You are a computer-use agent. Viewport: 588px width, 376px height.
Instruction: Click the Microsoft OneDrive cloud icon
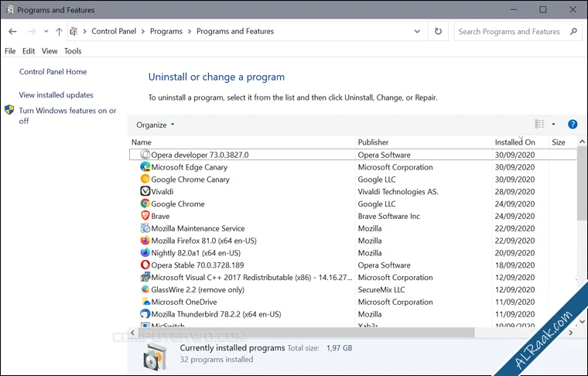145,302
